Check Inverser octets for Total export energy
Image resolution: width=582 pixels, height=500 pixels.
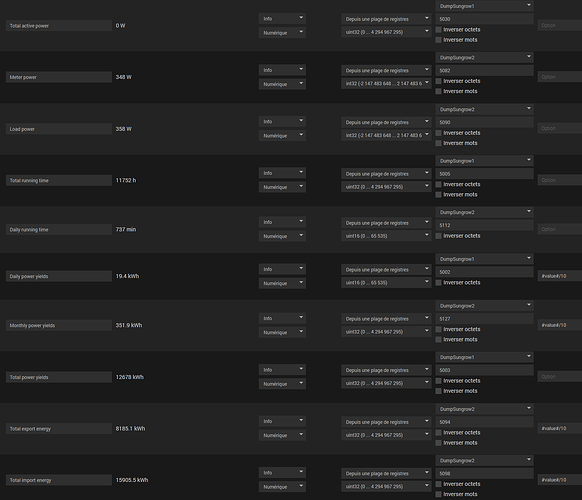click(438, 433)
